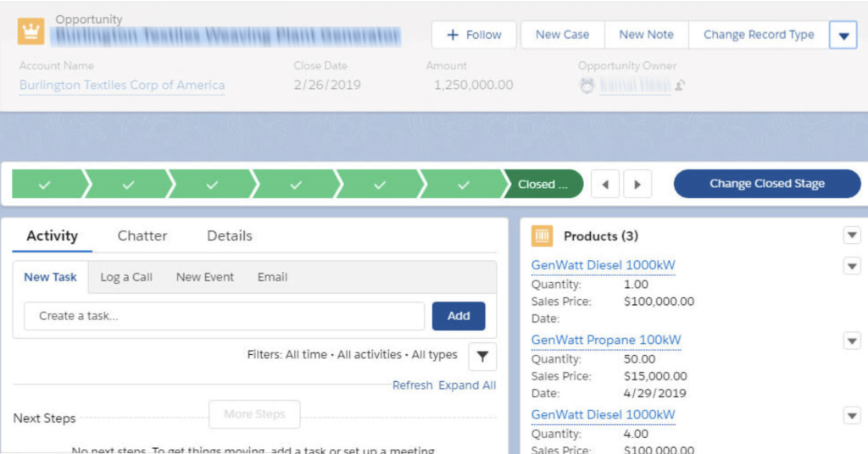Click the opportunity owner avatar icon

pyautogui.click(x=587, y=86)
